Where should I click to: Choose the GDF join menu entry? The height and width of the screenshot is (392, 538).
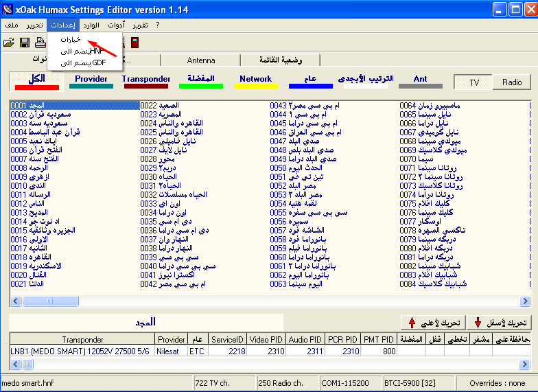[x=85, y=63]
